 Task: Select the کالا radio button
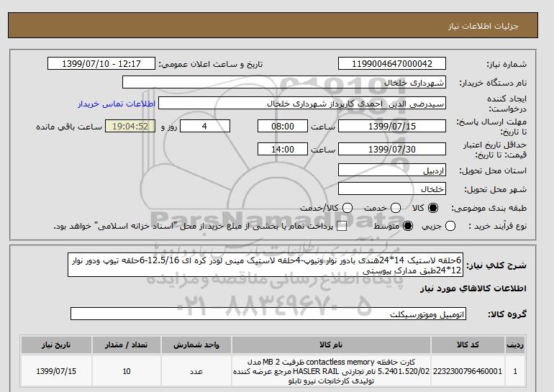pyautogui.click(x=433, y=208)
